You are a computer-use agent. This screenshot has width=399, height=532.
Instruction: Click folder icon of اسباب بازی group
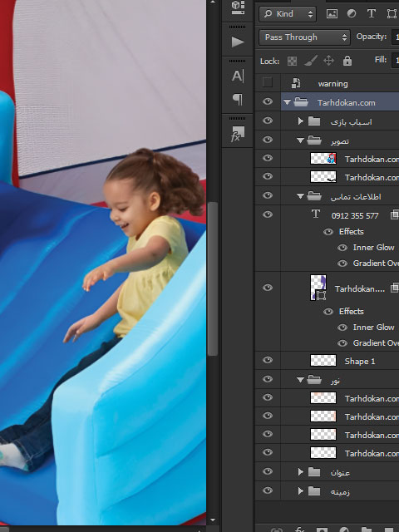(x=314, y=121)
